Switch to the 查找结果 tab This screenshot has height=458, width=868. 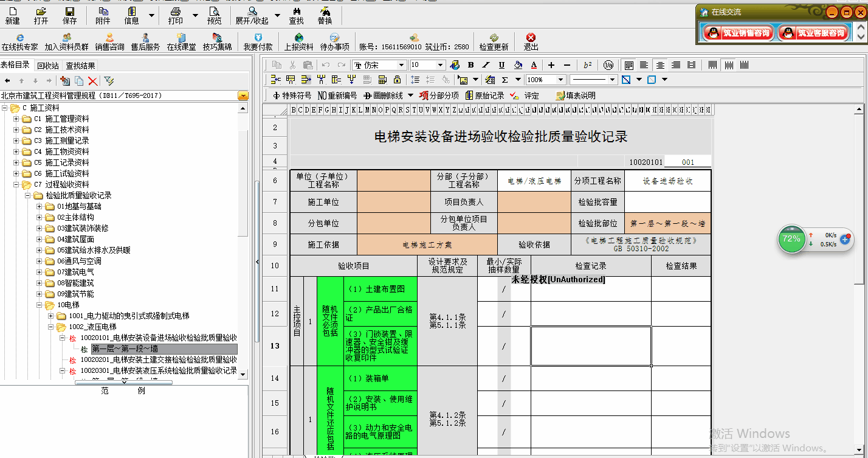coord(80,66)
